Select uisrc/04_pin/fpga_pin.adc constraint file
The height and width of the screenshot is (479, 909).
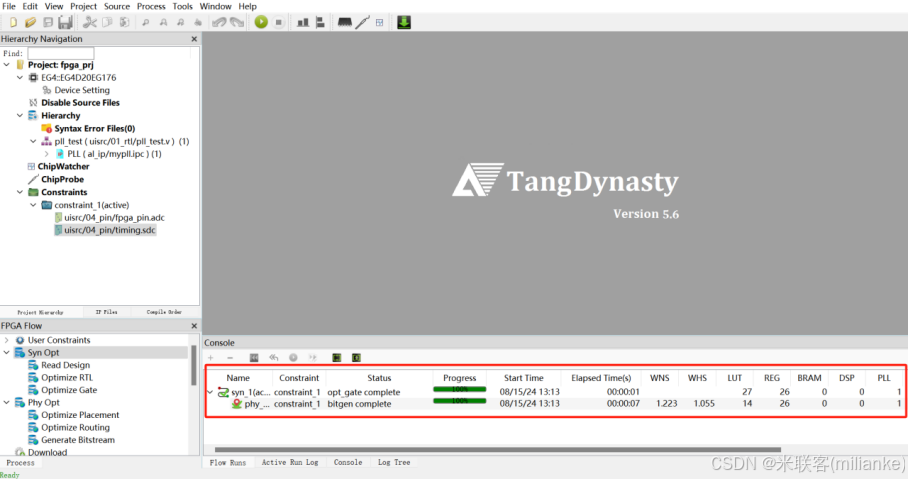coord(114,217)
